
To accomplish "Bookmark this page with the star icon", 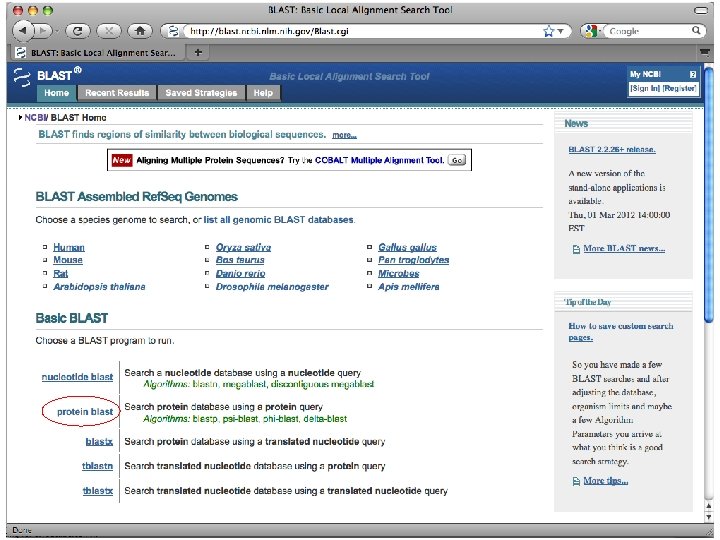I will (x=548, y=31).
